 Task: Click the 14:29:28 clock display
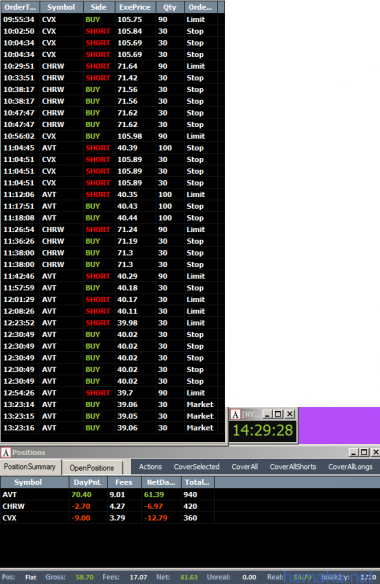pos(263,431)
